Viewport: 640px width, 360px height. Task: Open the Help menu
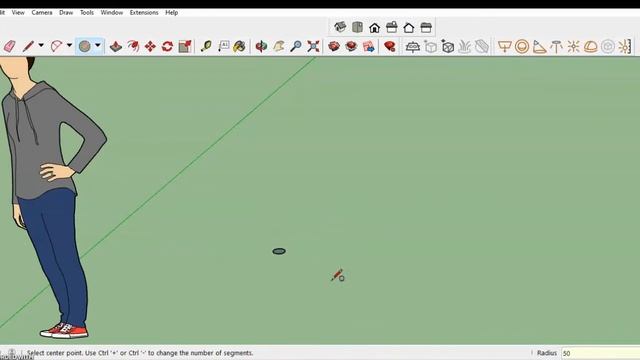point(171,13)
